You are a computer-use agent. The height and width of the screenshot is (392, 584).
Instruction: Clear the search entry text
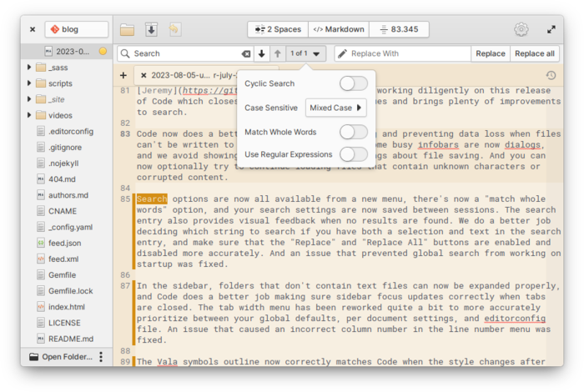coord(245,53)
